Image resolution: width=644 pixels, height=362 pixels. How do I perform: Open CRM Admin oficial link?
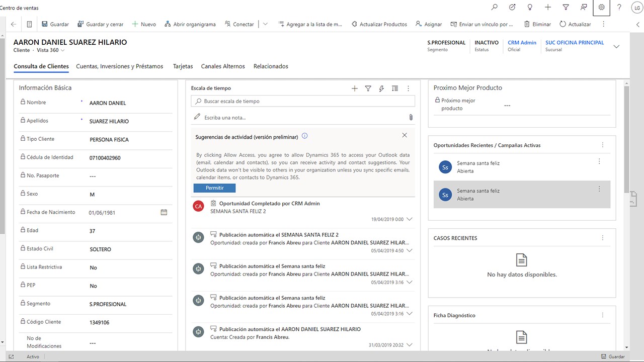tap(522, 43)
